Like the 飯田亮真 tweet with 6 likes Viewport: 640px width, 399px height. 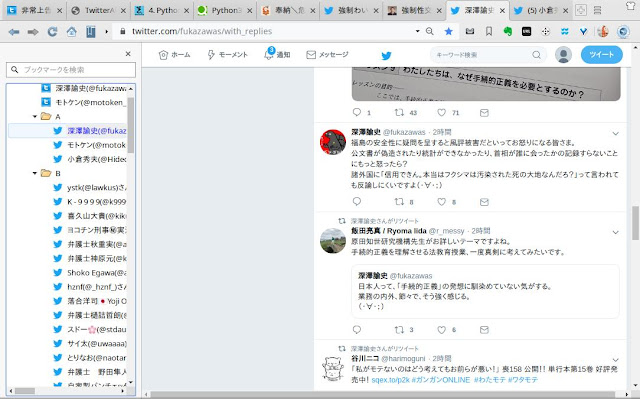442,329
